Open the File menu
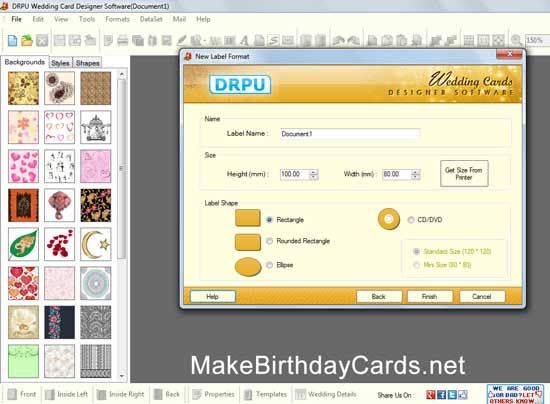 (16, 19)
